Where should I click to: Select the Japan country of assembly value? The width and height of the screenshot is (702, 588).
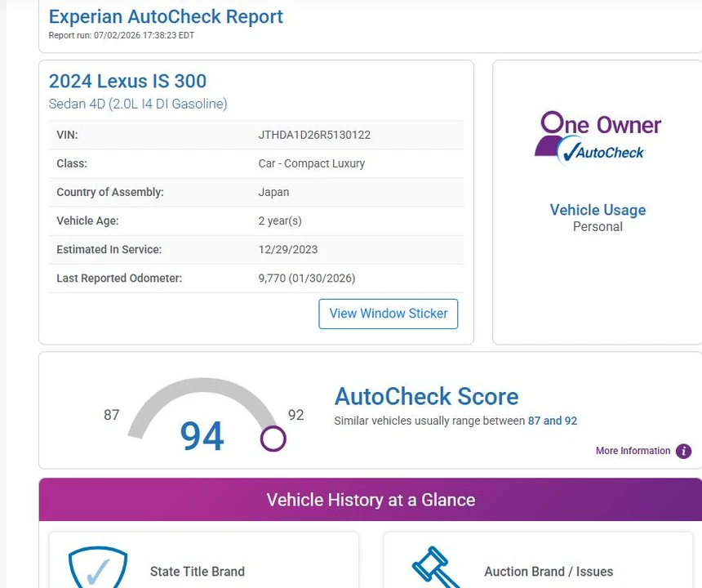pos(273,192)
